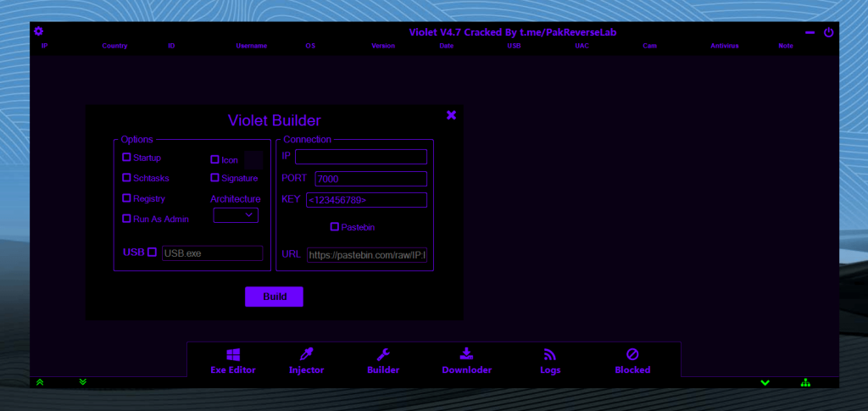Click the USB.exe filename field
868x411 pixels.
pyautogui.click(x=213, y=253)
